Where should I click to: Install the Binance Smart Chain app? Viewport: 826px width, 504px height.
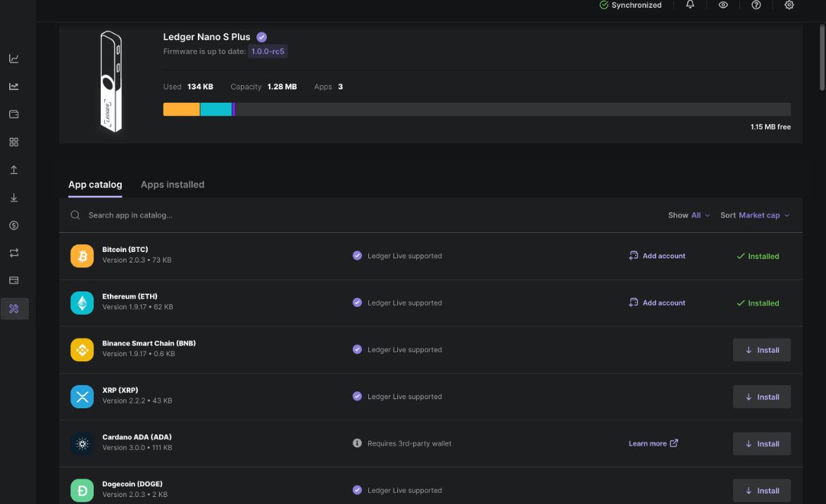pos(762,350)
